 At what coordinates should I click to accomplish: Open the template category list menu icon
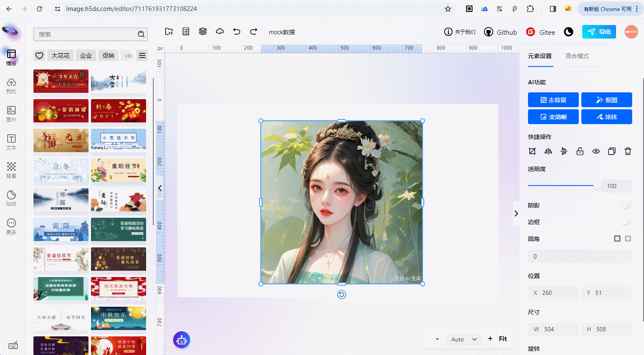142,55
